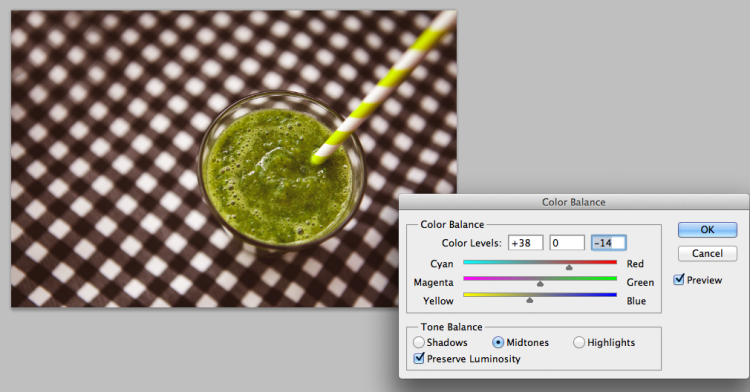Click the green end of Magenta-Green track
The width and height of the screenshot is (750, 392).
612,278
